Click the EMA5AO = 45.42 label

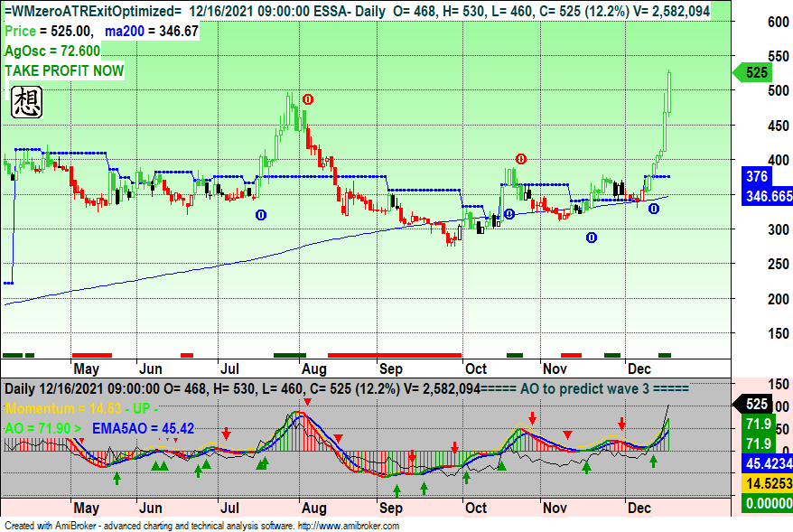(x=143, y=428)
